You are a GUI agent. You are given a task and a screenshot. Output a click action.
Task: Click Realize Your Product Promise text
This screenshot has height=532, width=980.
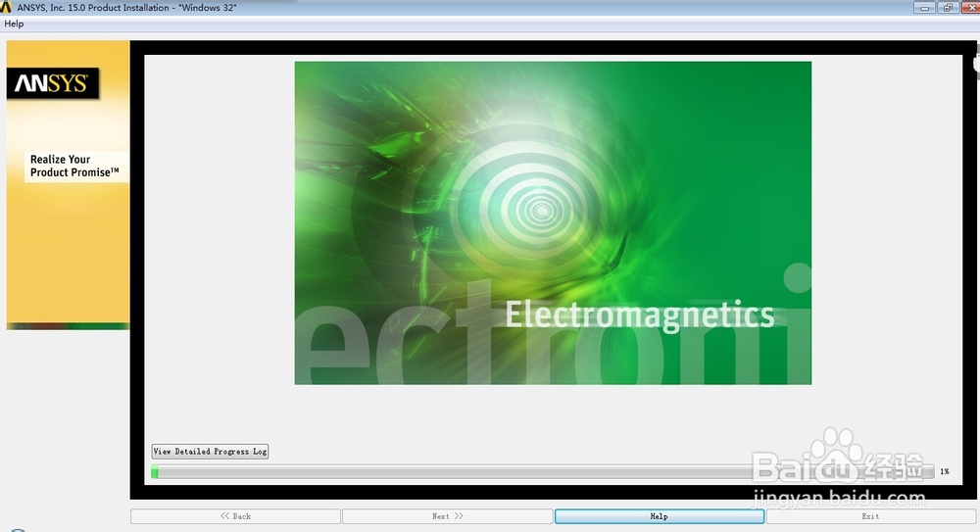(x=74, y=167)
